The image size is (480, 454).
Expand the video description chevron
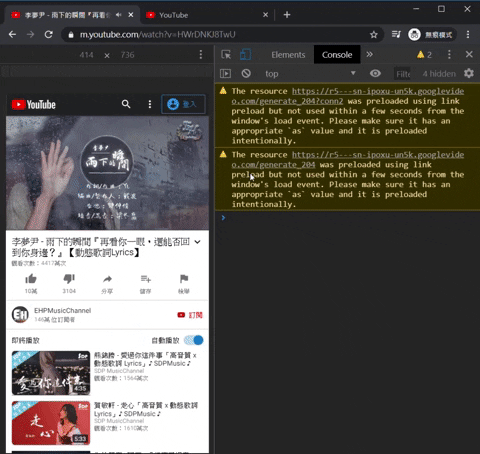pos(197,242)
